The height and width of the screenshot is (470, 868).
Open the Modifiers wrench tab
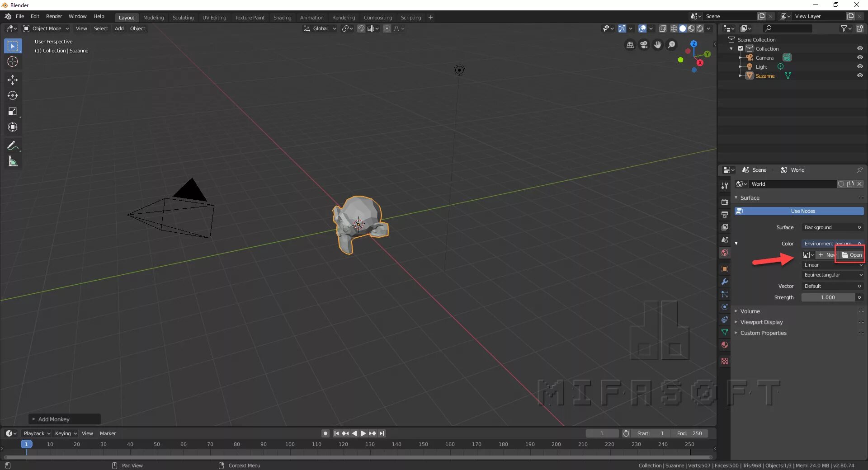[725, 282]
